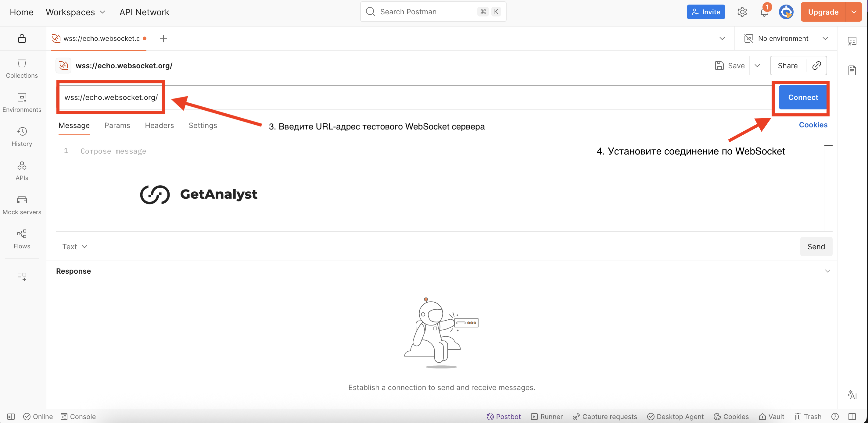Open the No environment selector
Screen dimensions: 868x423
(x=786, y=38)
